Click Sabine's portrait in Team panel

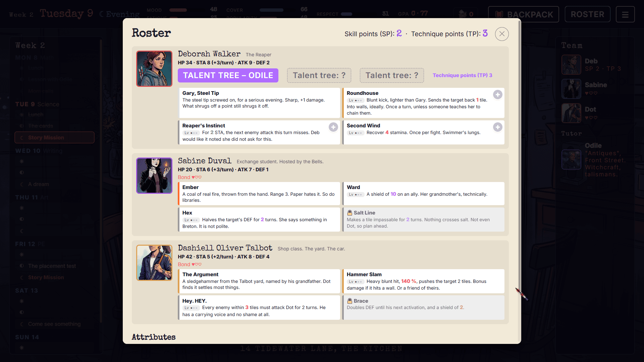tap(571, 89)
